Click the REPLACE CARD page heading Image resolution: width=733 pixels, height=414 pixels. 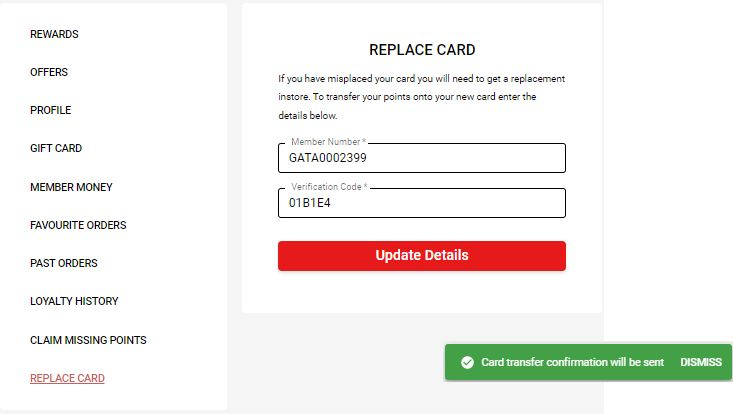(x=422, y=50)
